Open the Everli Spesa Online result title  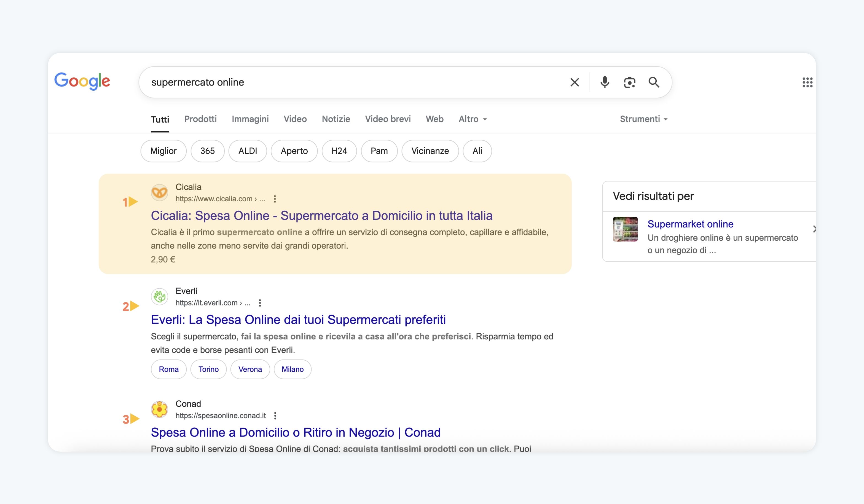298,320
